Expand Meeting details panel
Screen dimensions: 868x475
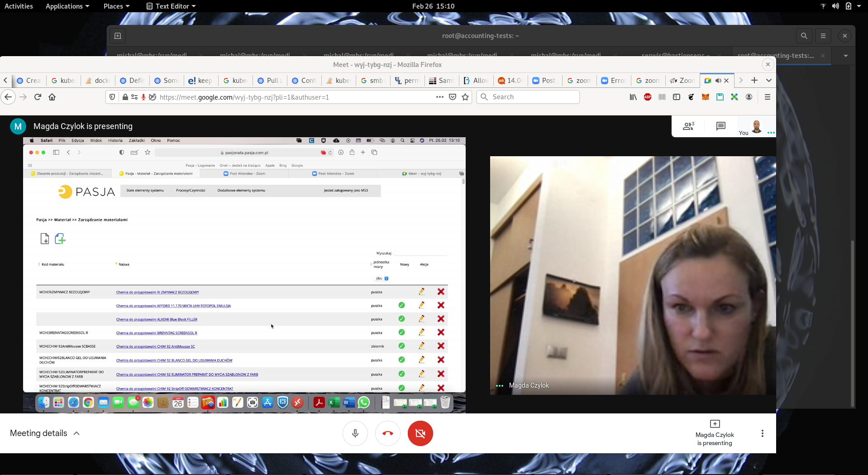click(45, 433)
